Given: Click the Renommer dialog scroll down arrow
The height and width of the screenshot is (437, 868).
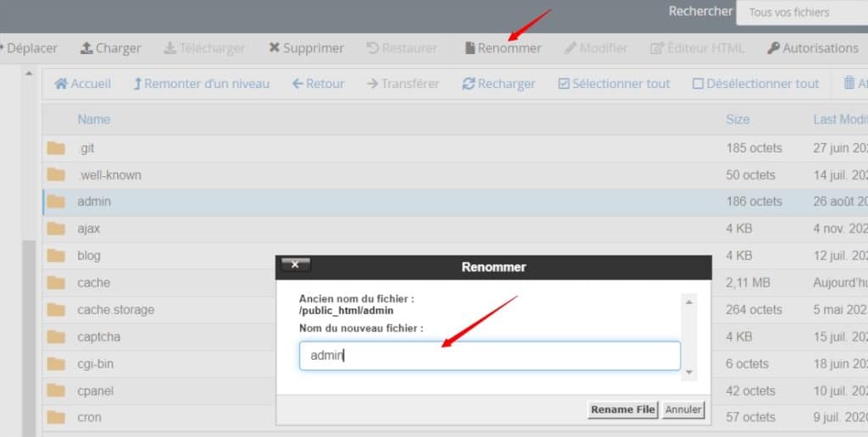Looking at the screenshot, I should 689,373.
